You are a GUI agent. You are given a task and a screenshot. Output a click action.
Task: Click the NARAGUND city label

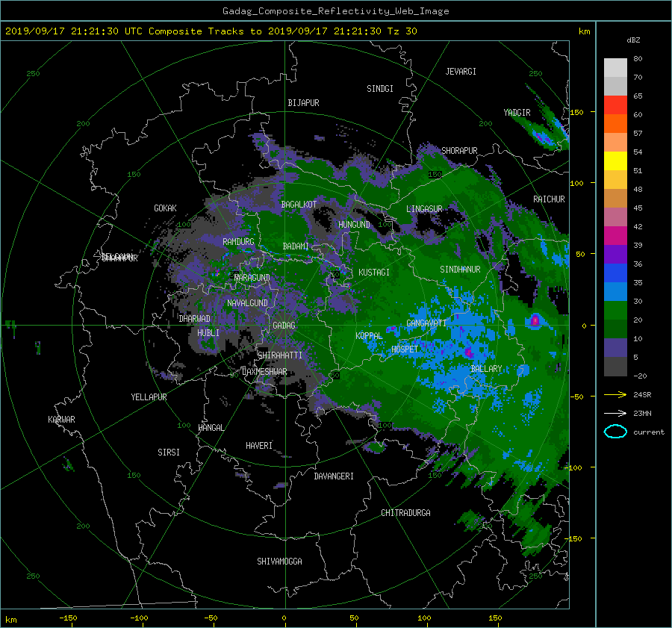click(252, 278)
